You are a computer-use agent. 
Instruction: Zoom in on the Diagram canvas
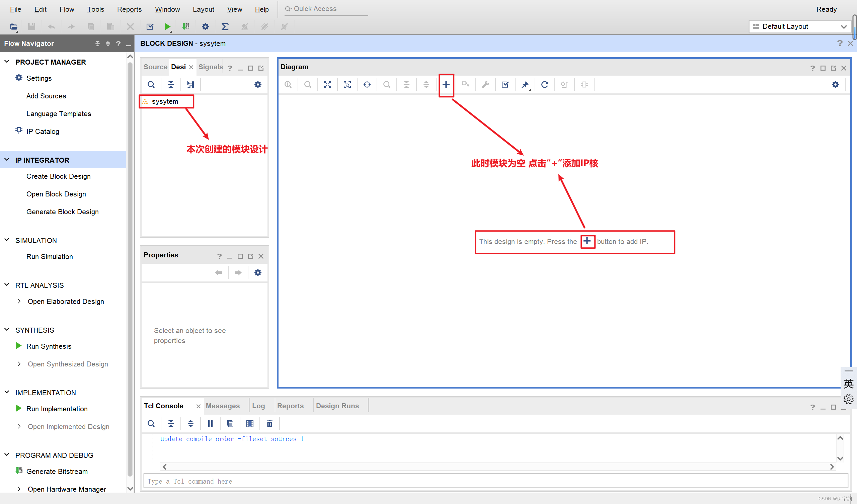[288, 85]
